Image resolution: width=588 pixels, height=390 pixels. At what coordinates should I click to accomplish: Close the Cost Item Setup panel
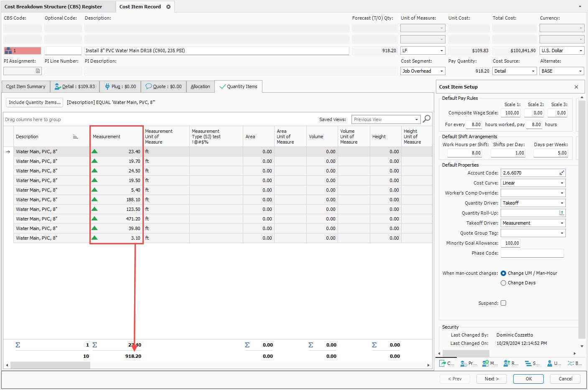point(576,87)
